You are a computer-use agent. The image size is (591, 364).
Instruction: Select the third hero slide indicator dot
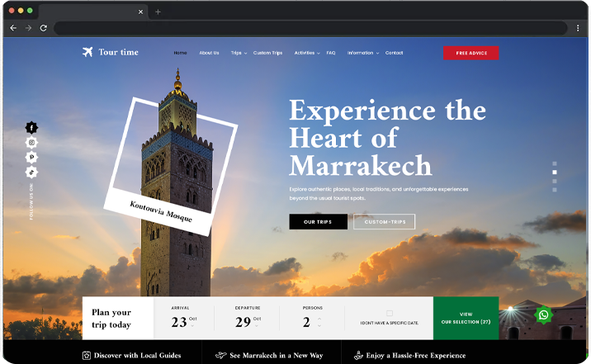click(555, 182)
